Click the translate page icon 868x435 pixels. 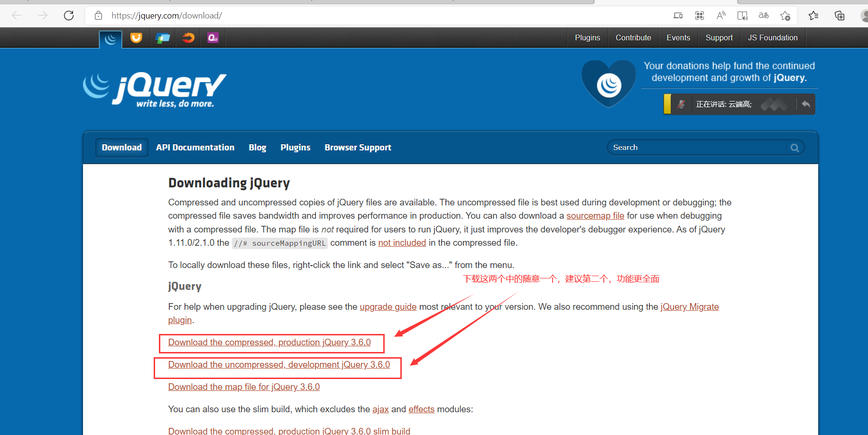(764, 16)
